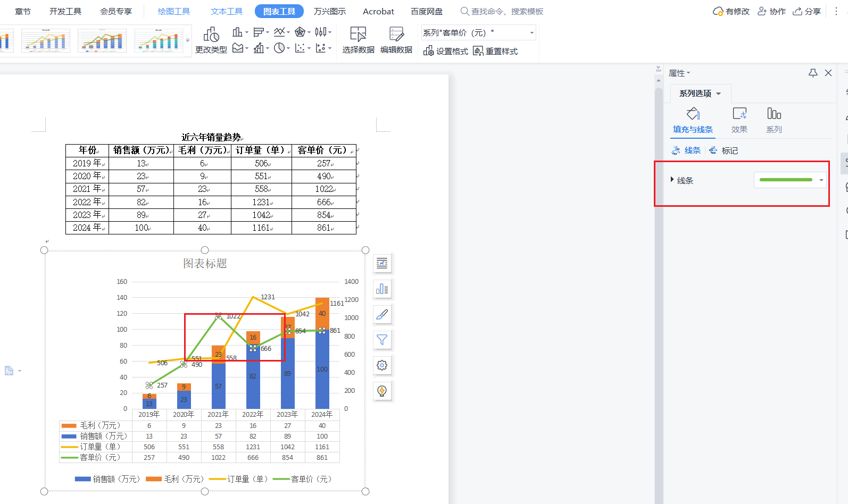
Task: Open Select Data (选择数据) tool
Action: (x=358, y=35)
